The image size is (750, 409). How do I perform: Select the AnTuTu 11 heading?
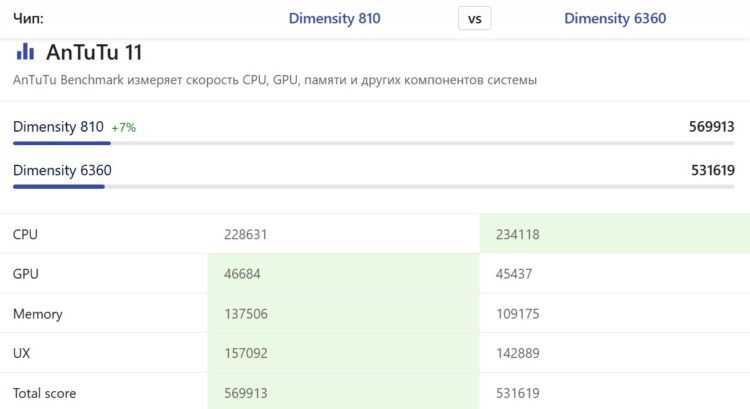point(94,52)
